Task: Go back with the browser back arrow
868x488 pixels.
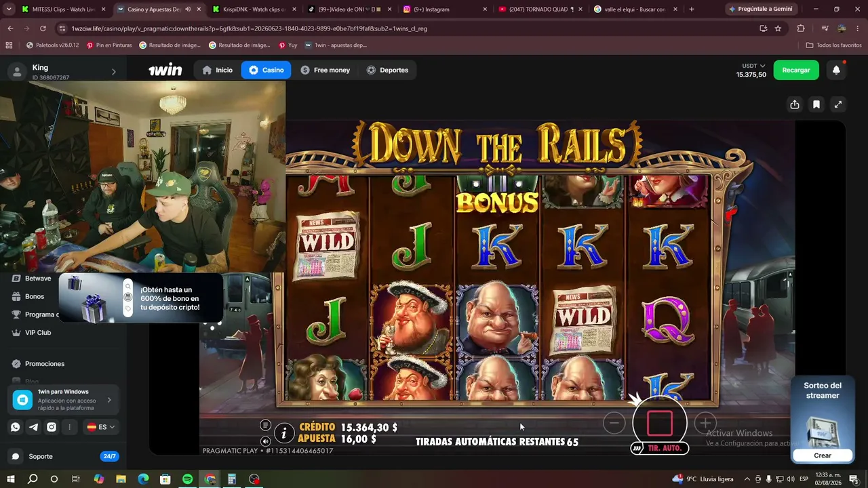Action: pyautogui.click(x=10, y=28)
